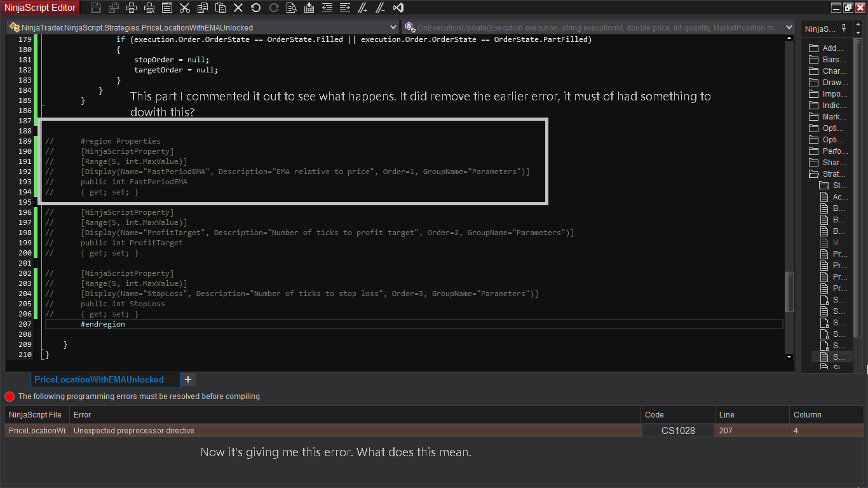This screenshot has height=488, width=868.
Task: Select the 'Unexpected preprocessor directive' error message
Action: pos(134,431)
